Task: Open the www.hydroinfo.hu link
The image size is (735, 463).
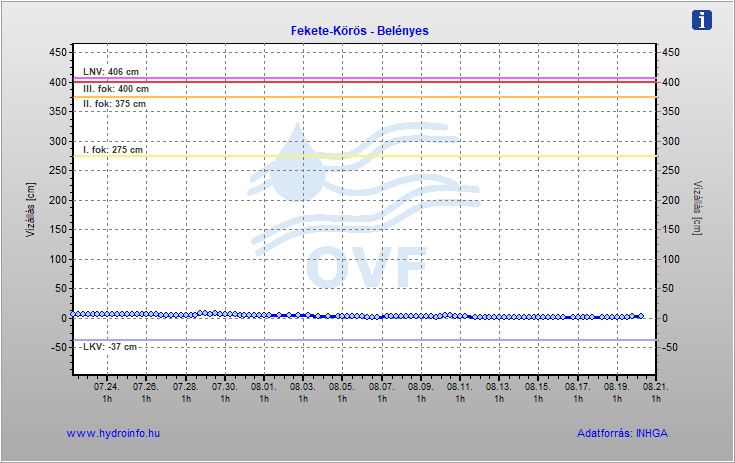Action: point(113,433)
